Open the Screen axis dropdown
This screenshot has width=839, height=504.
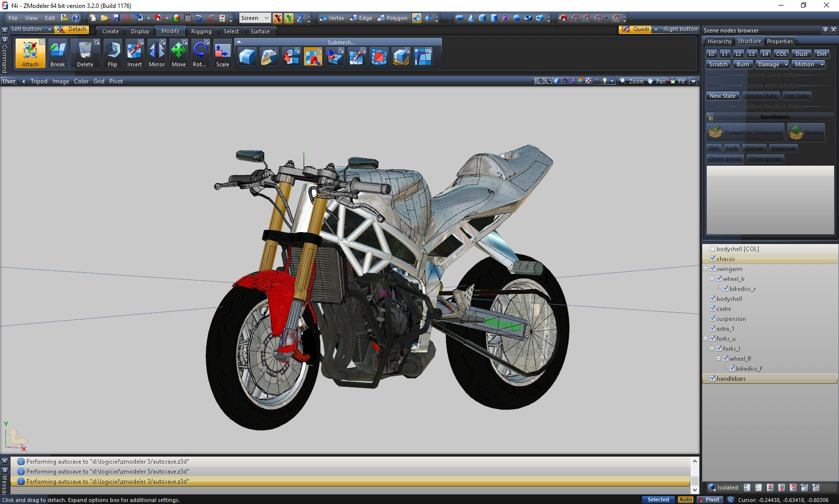(x=266, y=18)
